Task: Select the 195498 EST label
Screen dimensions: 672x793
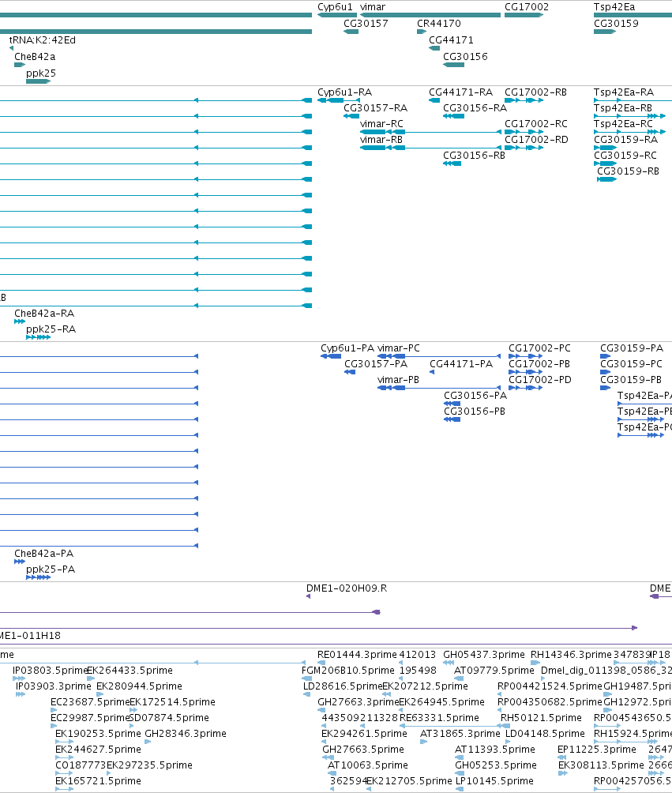Action: 418,671
